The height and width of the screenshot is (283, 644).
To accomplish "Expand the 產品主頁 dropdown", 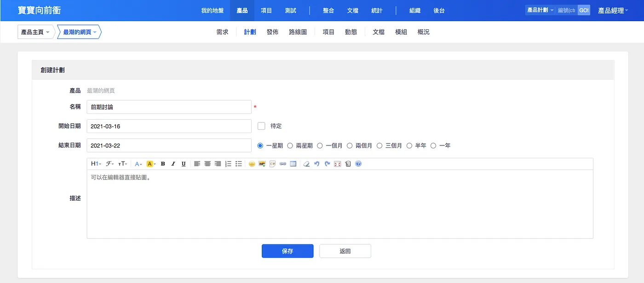I will coord(35,32).
